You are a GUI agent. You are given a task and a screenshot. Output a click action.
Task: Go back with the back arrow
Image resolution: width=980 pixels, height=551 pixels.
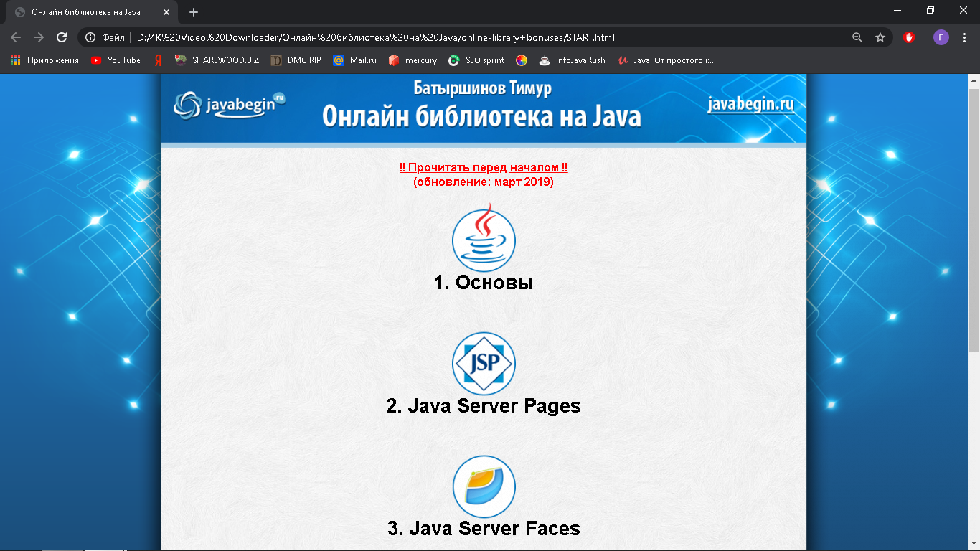pyautogui.click(x=16, y=37)
